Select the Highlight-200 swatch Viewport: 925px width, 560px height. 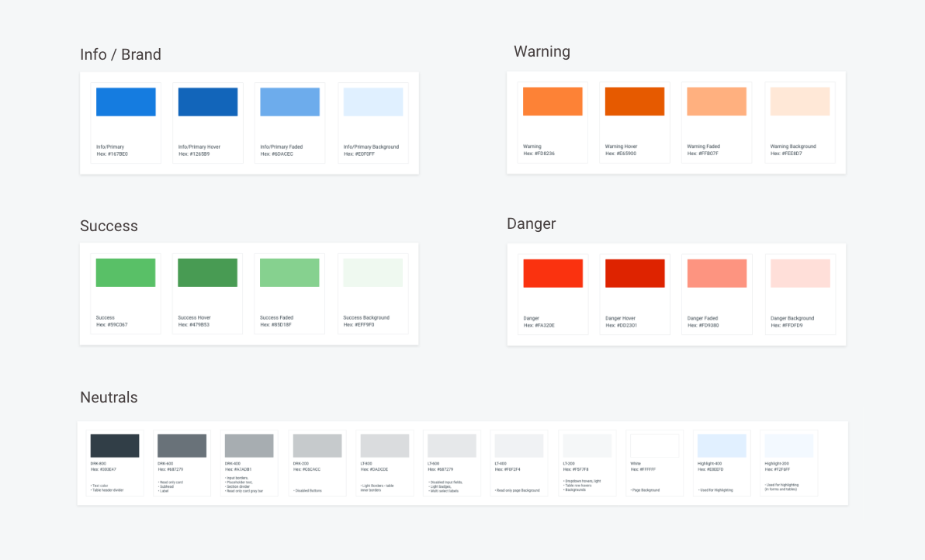[789, 446]
